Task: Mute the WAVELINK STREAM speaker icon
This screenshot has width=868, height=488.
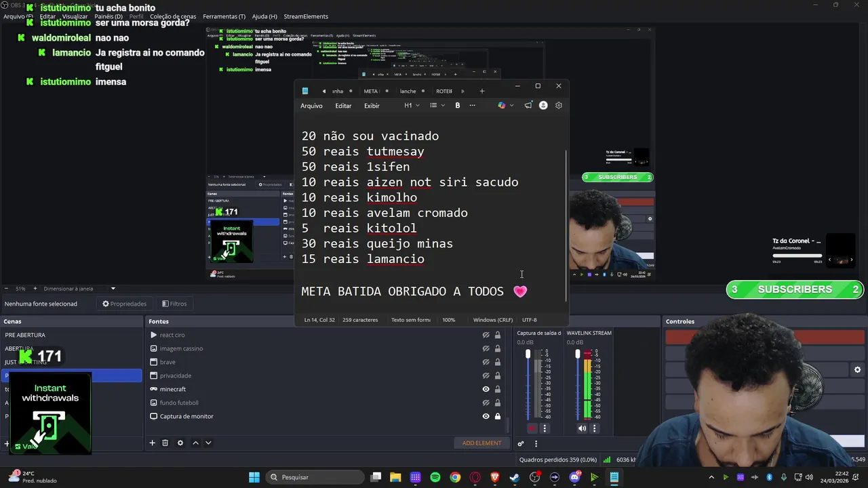Action: 582,428
